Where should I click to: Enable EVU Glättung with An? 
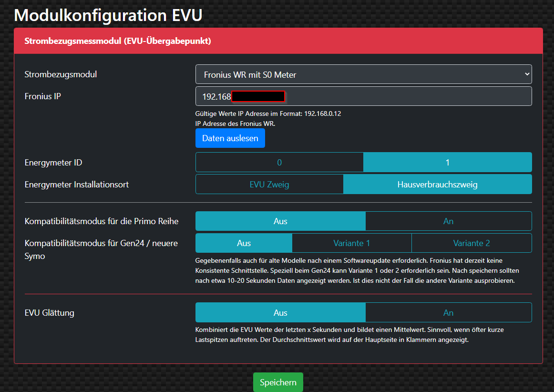pos(448,313)
